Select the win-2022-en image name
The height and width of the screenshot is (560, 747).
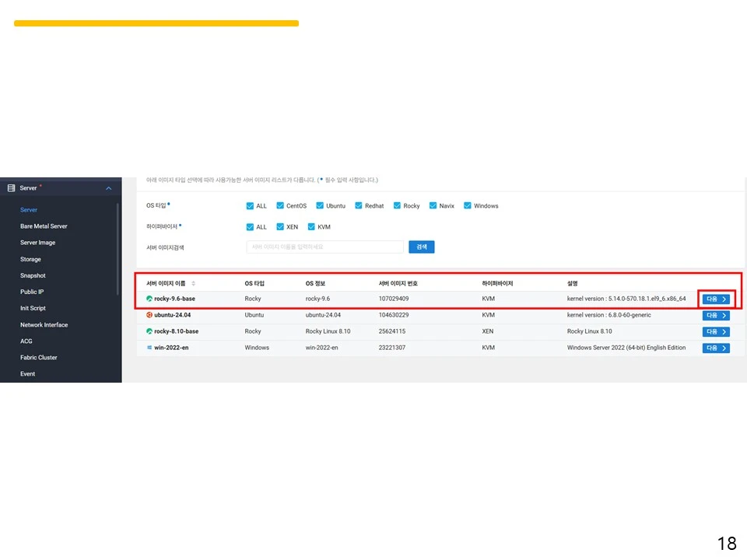pos(171,348)
